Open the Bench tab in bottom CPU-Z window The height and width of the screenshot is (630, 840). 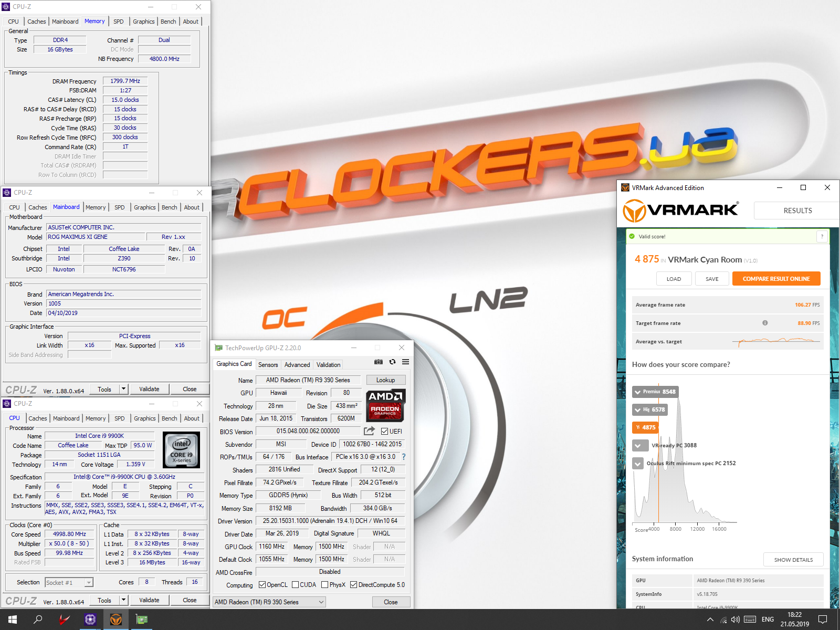[x=169, y=418]
